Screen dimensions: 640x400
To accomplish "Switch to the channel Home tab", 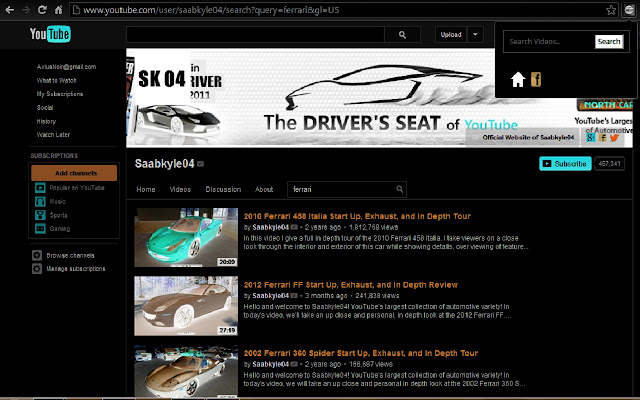I will coord(146,189).
